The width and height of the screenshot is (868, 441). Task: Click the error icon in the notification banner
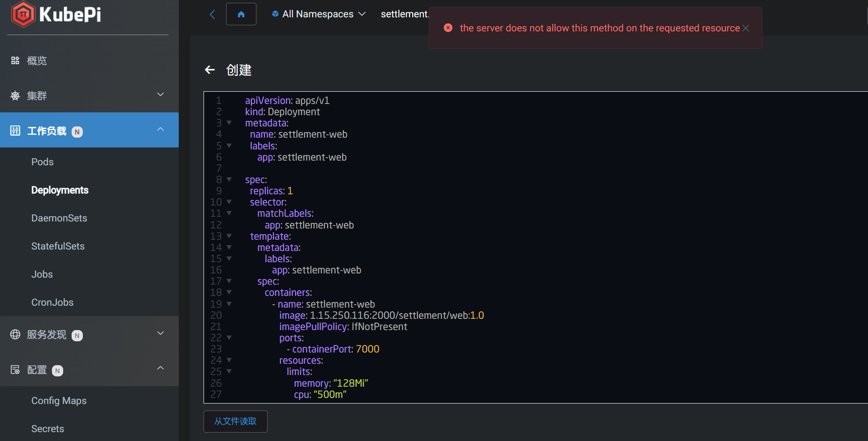click(x=448, y=28)
